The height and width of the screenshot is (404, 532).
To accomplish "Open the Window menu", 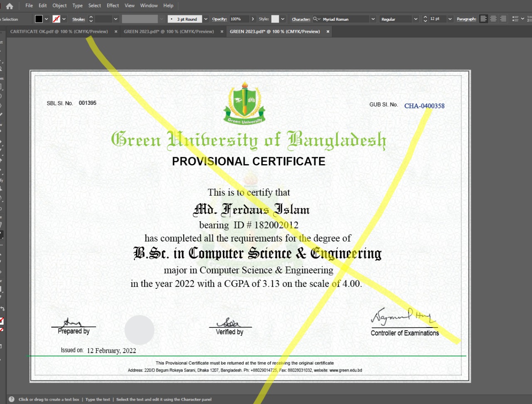I will coord(149,6).
